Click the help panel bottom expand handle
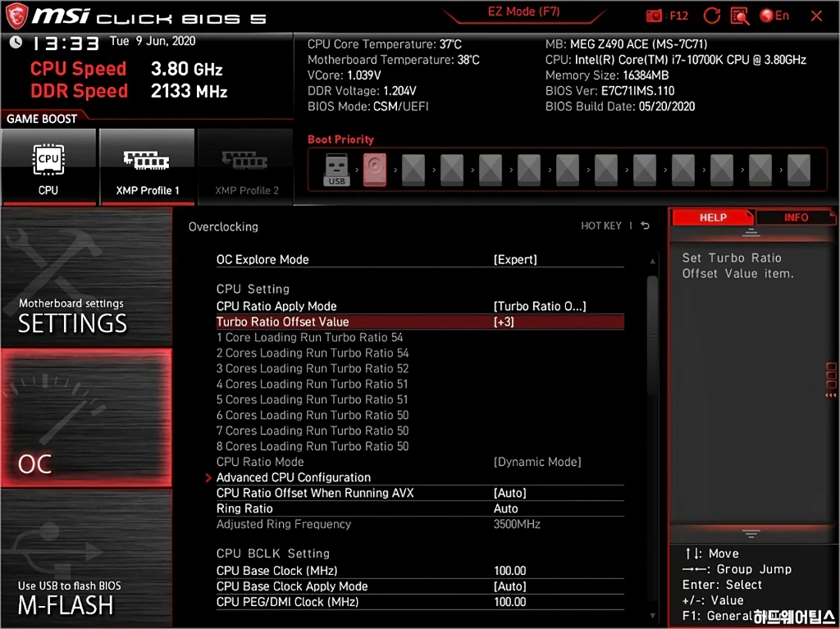The height and width of the screenshot is (629, 840). click(x=751, y=533)
